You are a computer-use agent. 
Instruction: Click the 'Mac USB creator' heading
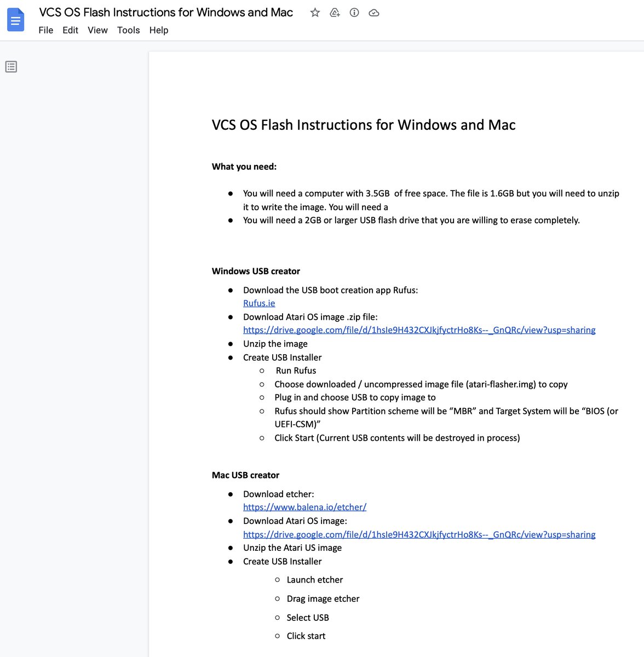[x=245, y=475]
